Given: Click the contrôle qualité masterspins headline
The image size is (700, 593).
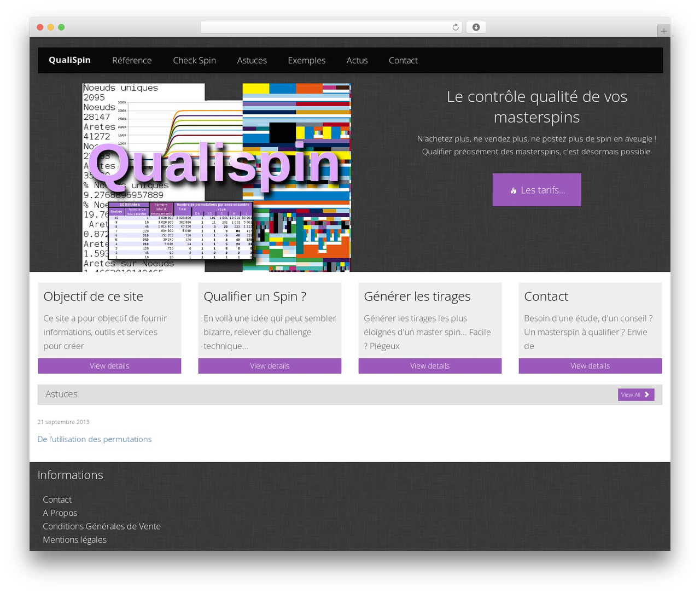Looking at the screenshot, I should coord(536,107).
